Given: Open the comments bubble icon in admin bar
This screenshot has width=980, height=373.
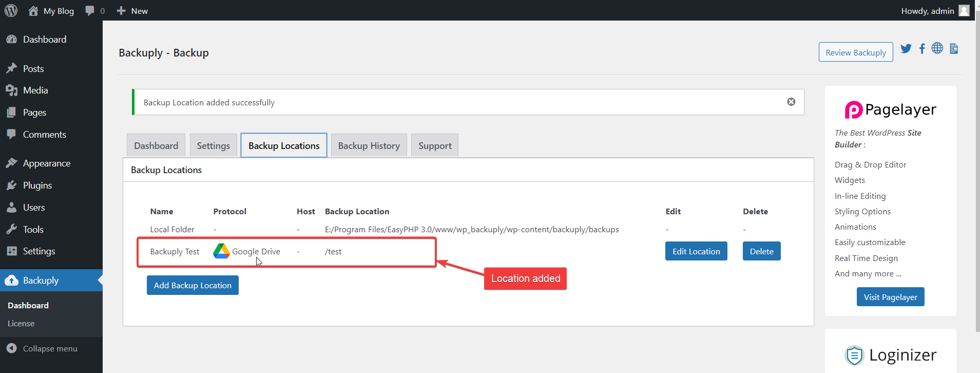Looking at the screenshot, I should tap(90, 11).
